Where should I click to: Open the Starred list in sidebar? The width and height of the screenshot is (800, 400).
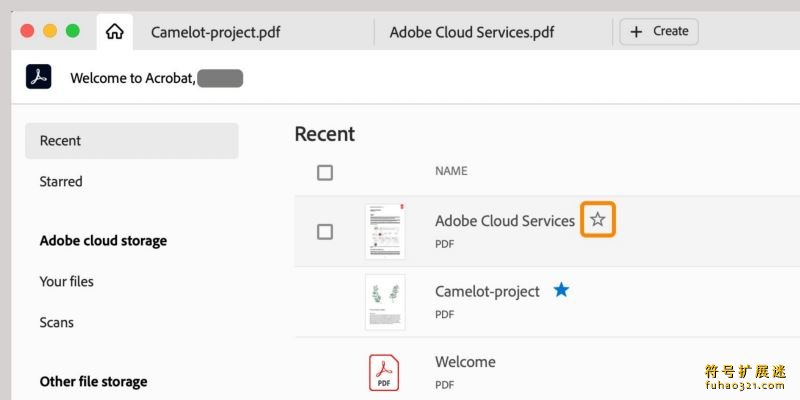[x=61, y=182]
